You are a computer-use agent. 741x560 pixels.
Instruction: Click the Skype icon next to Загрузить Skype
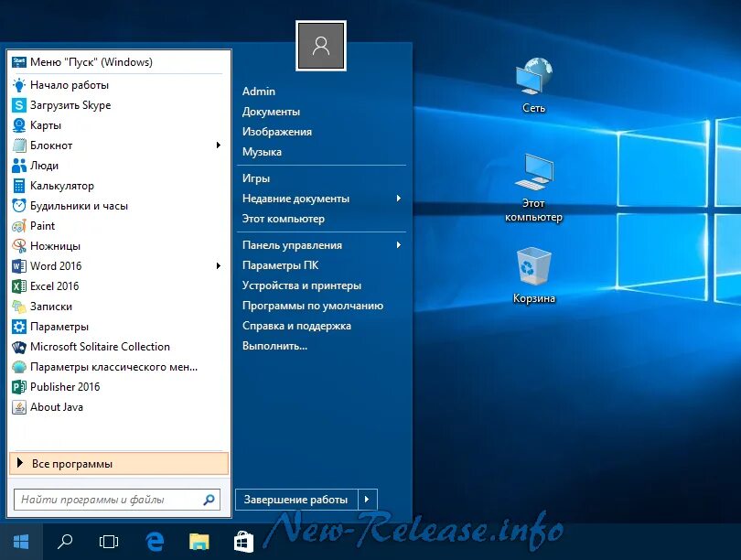click(x=19, y=105)
